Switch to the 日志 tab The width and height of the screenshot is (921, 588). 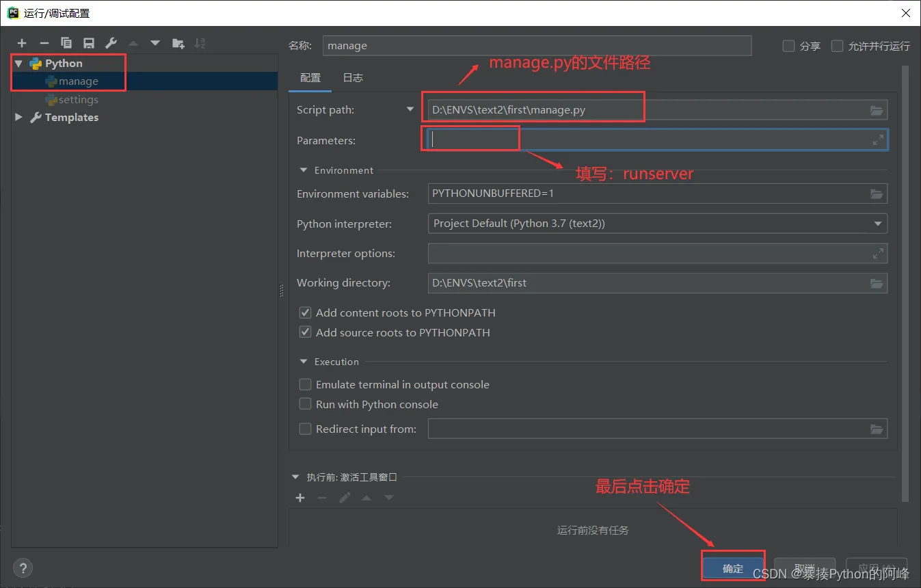point(353,77)
